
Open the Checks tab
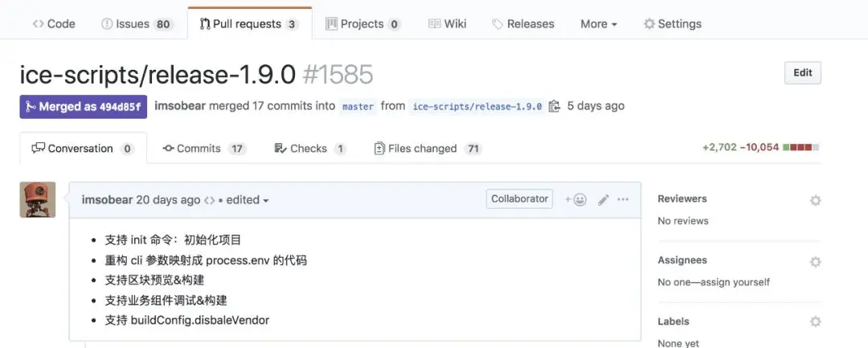(x=310, y=148)
